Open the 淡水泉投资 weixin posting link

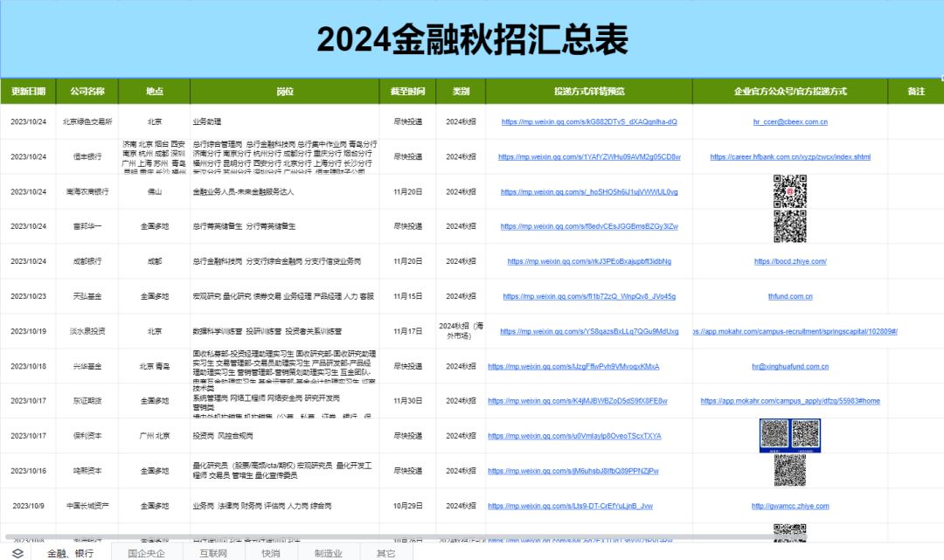[589, 331]
